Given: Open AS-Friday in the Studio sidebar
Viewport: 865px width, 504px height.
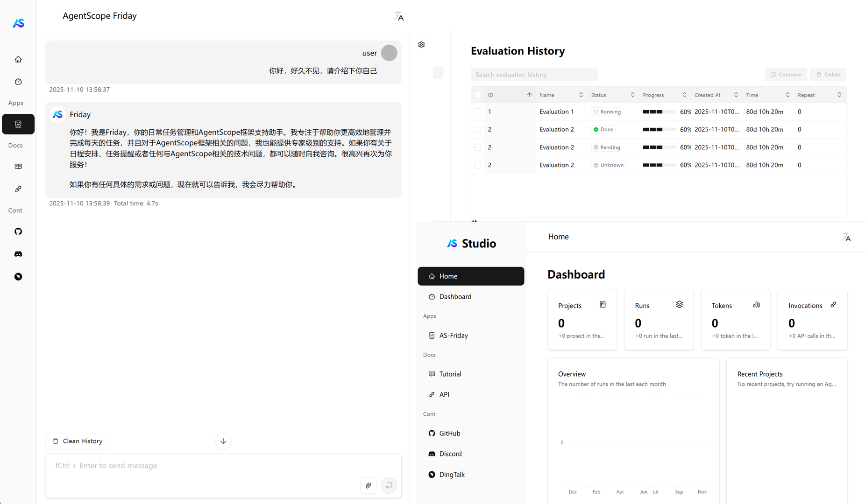Looking at the screenshot, I should point(471,336).
